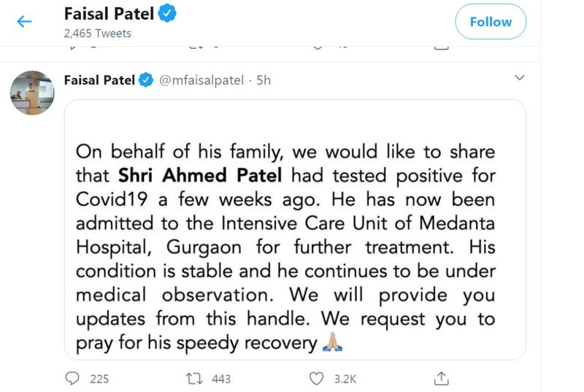Click the share icon below the tweet
584x392 pixels.
(x=441, y=378)
